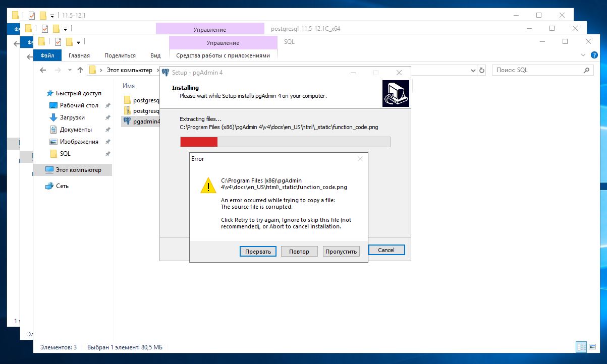Image resolution: width=607 pixels, height=364 pixels.
Task: Click the red installation progress bar
Action: [199, 142]
